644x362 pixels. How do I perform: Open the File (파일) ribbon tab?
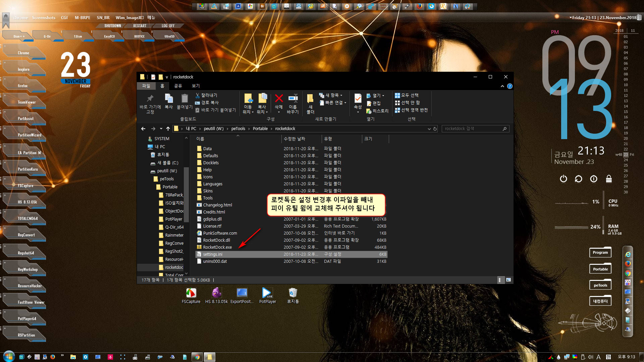click(146, 86)
